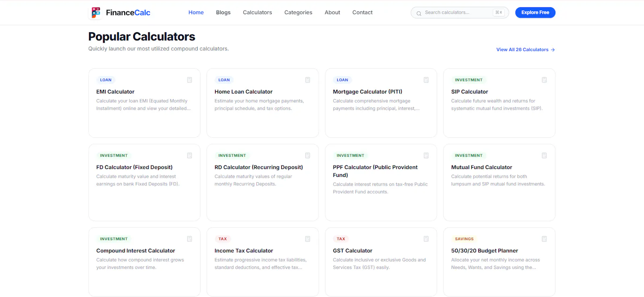Image resolution: width=644 pixels, height=297 pixels.
Task: Click the calculator icon on GST Calculator card
Action: pos(426,239)
